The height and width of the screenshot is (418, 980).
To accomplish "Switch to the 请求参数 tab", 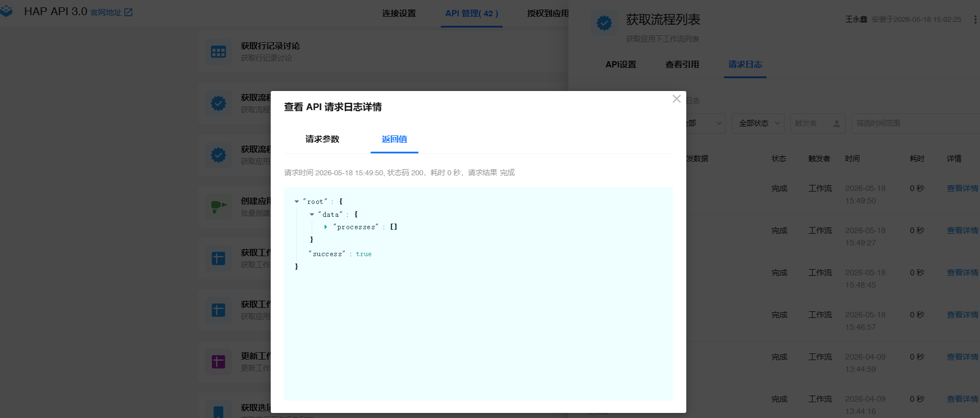I will coord(322,139).
